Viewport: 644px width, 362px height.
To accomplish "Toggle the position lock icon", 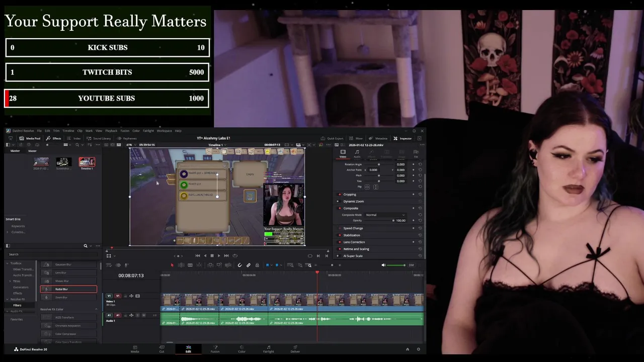I will 257,265.
